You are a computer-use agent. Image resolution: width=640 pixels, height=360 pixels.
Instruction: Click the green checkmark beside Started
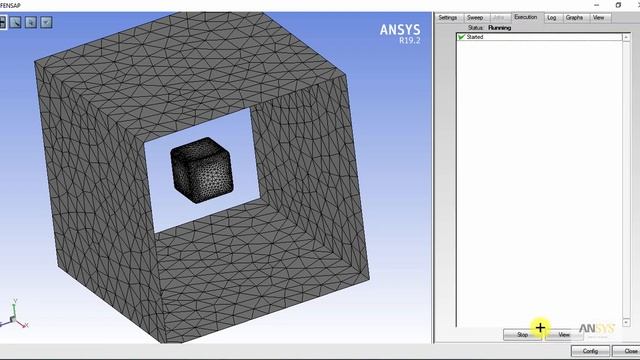click(x=461, y=37)
